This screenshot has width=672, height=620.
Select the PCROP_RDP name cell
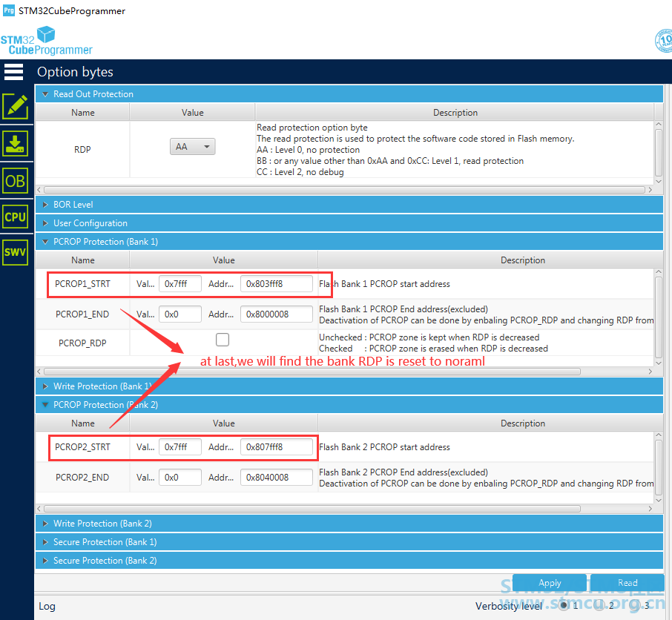(82, 343)
